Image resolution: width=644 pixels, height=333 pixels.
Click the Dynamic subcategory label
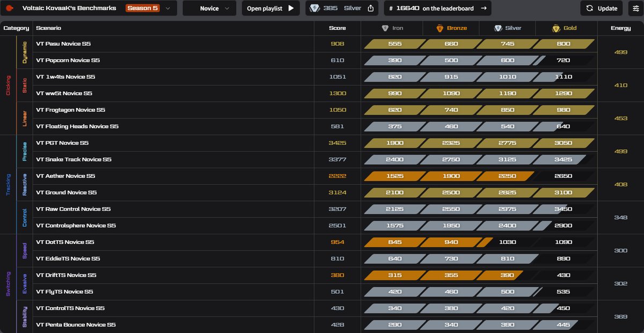click(25, 53)
